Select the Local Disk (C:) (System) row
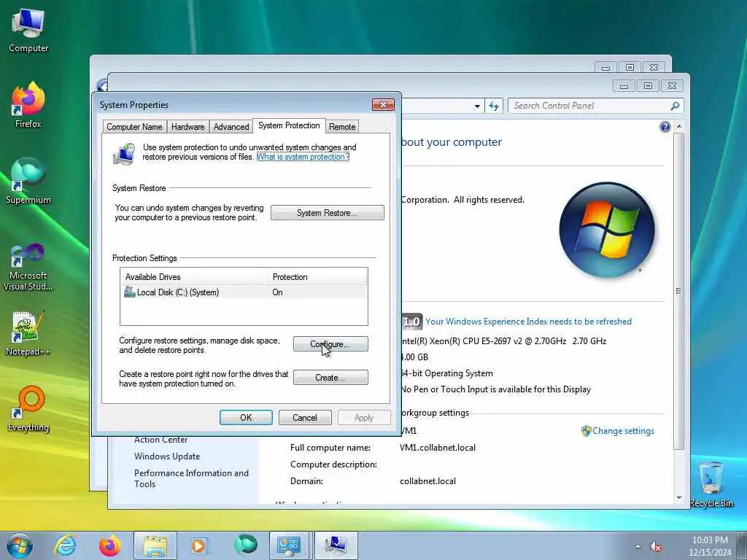The height and width of the screenshot is (560, 747). [x=244, y=292]
